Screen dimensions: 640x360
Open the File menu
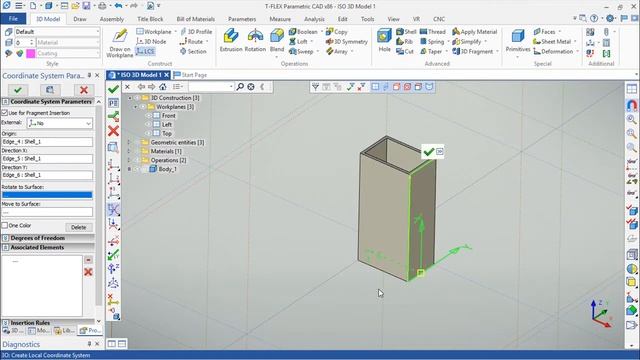(13, 19)
